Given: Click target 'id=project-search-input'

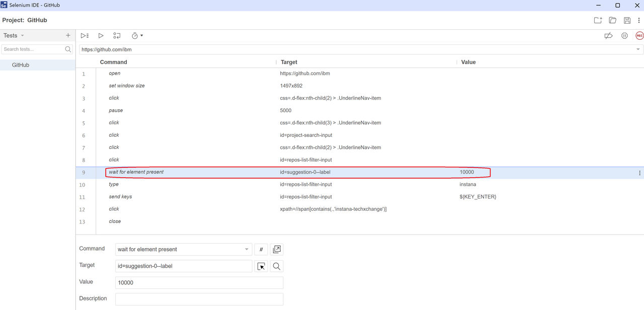Looking at the screenshot, I should 306,135.
